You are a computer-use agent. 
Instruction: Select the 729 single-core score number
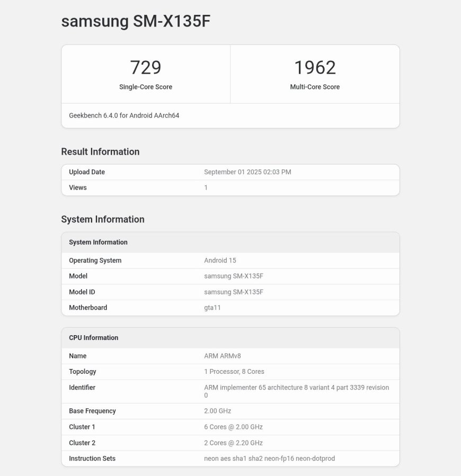[146, 67]
